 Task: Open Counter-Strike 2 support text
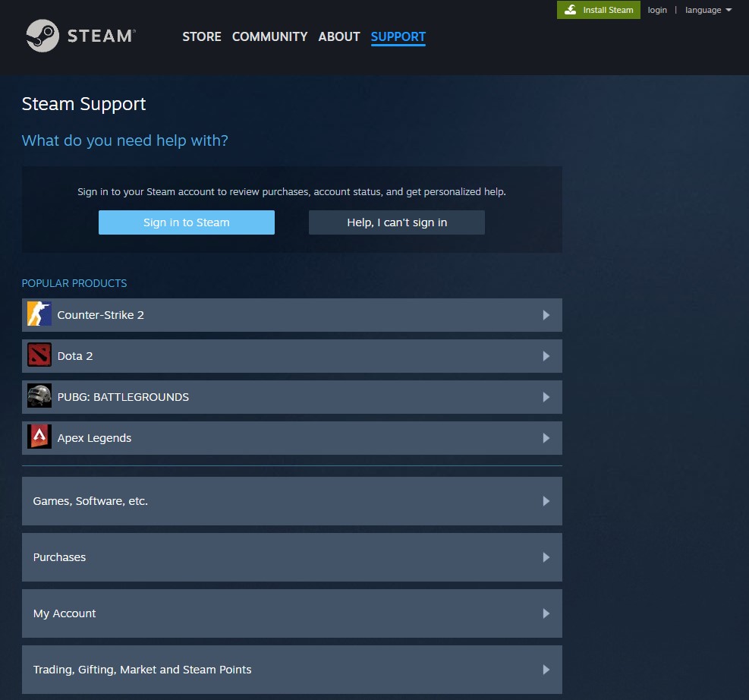pos(100,315)
